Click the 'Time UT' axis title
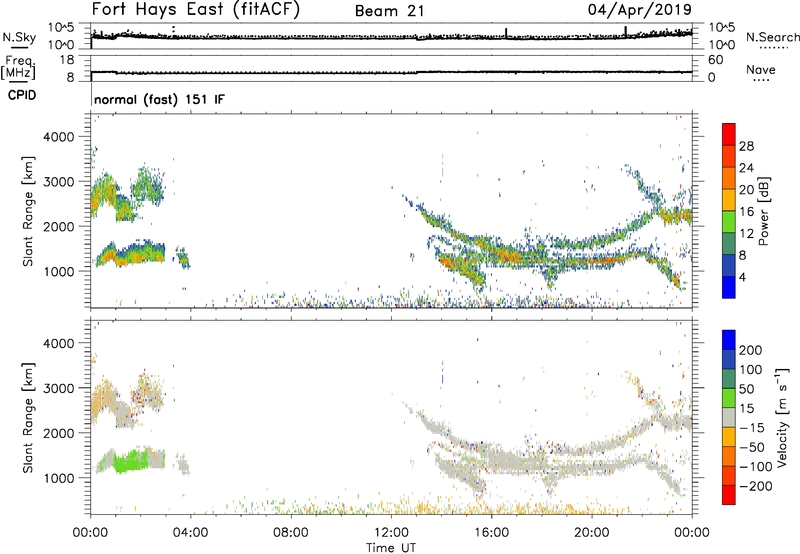Screen dimensions: 800x554 click(x=391, y=548)
